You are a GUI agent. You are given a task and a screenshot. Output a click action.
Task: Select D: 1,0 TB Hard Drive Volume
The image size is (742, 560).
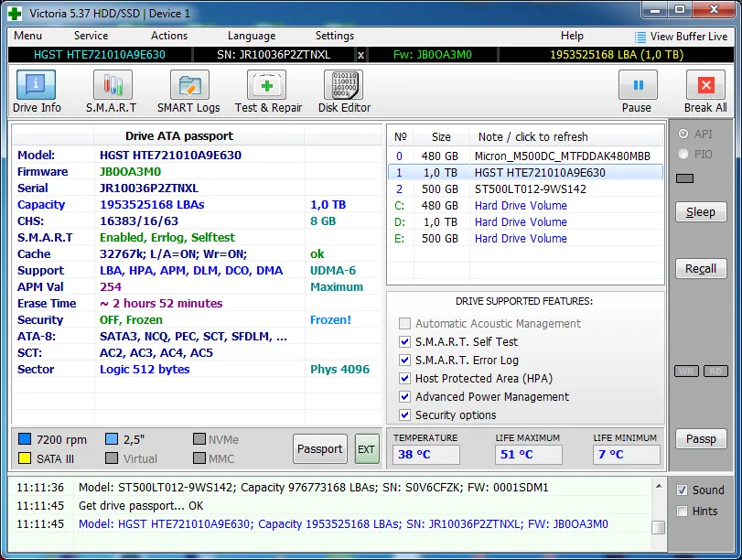tap(525, 222)
